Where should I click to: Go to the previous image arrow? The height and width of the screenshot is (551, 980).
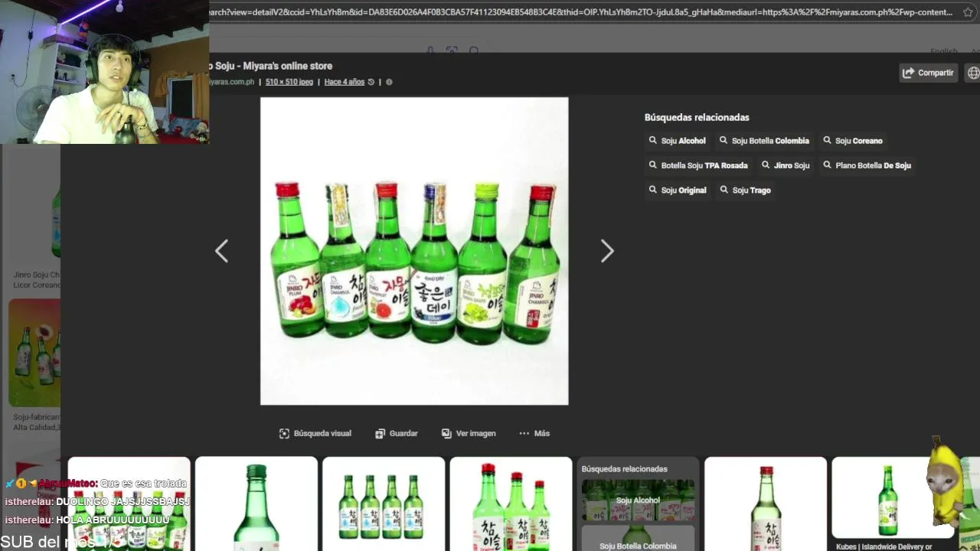221,251
